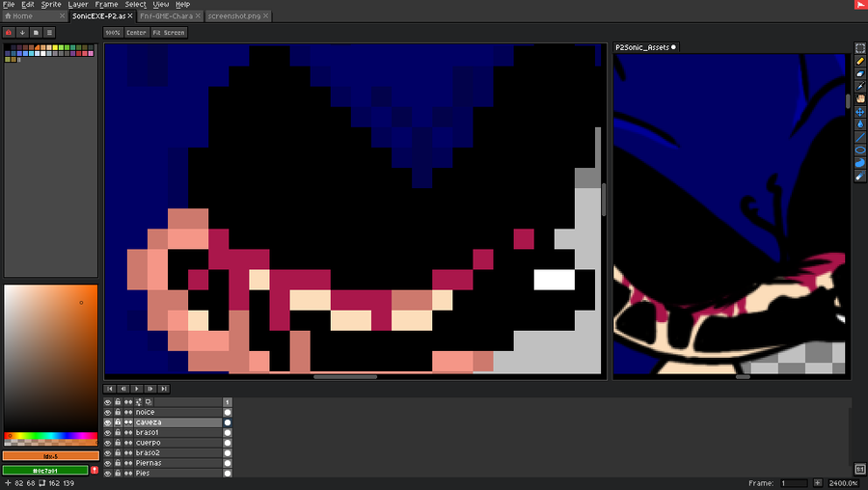Select the Line tool
This screenshot has width=868, height=490.
pyautogui.click(x=859, y=137)
